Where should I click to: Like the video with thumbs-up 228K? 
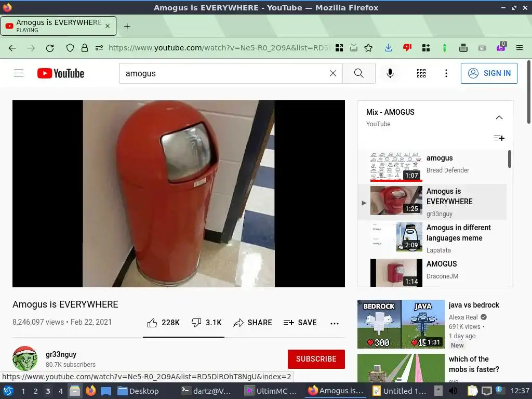point(163,323)
